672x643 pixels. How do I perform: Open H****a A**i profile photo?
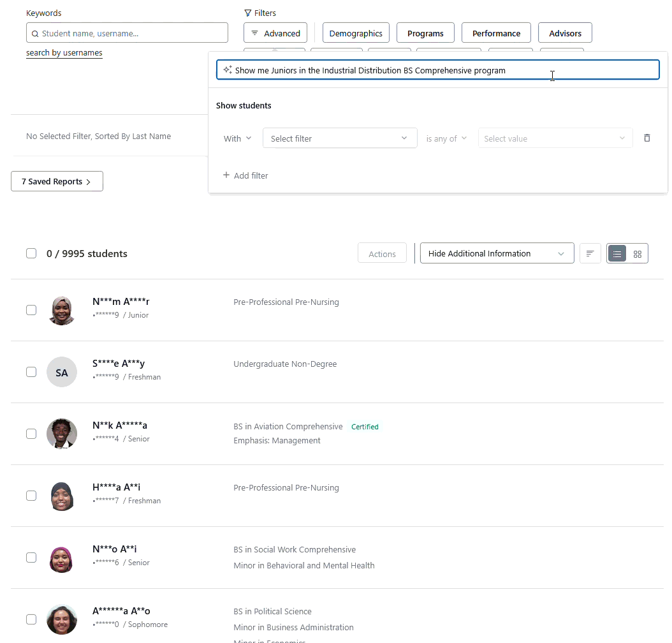click(62, 496)
